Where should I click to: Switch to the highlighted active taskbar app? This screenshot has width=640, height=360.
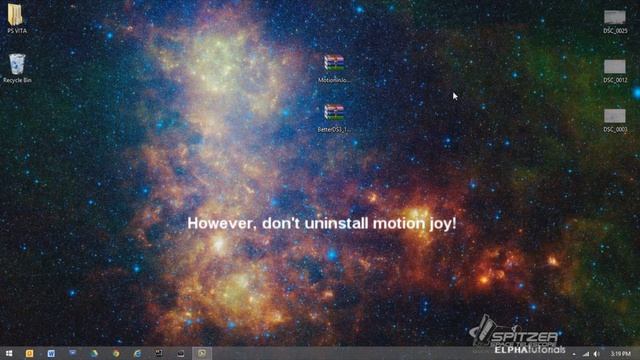coord(202,353)
